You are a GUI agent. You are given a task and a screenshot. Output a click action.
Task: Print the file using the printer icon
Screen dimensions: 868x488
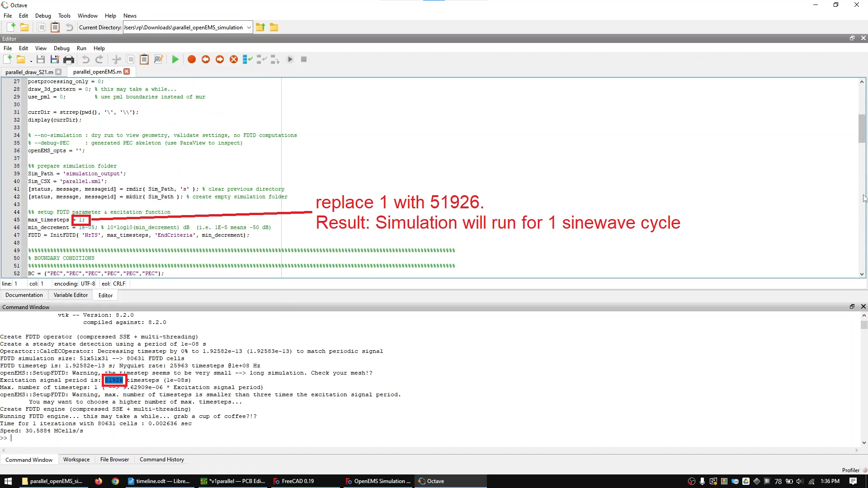click(69, 59)
